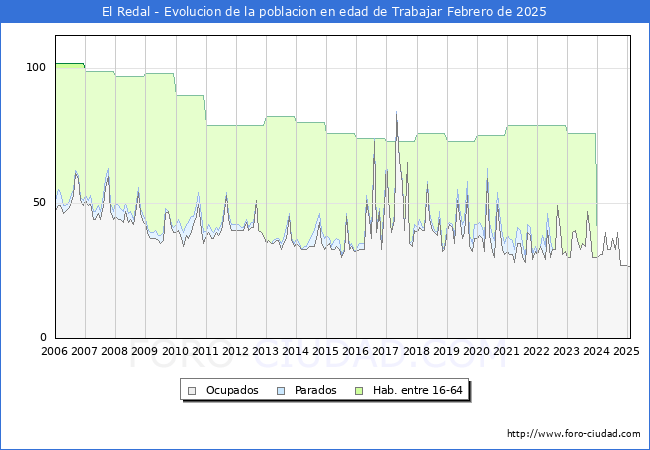Click the 2009 x-axis label

click(144, 351)
